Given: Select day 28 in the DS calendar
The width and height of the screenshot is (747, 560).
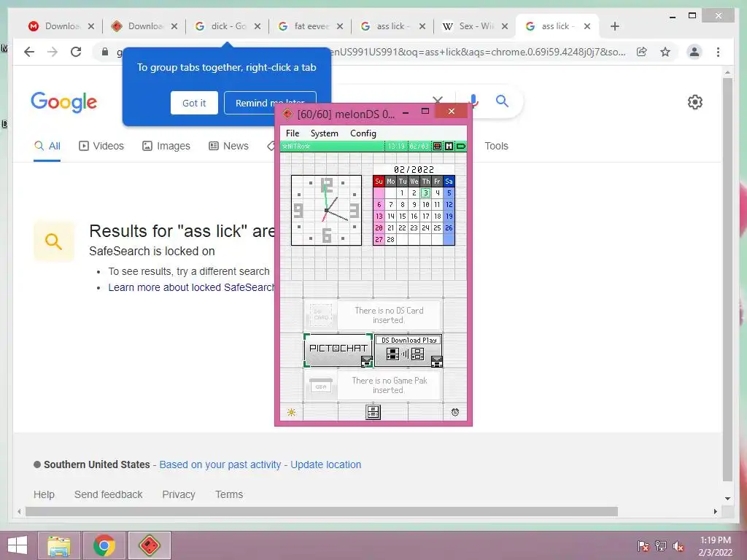Looking at the screenshot, I should click(391, 239).
